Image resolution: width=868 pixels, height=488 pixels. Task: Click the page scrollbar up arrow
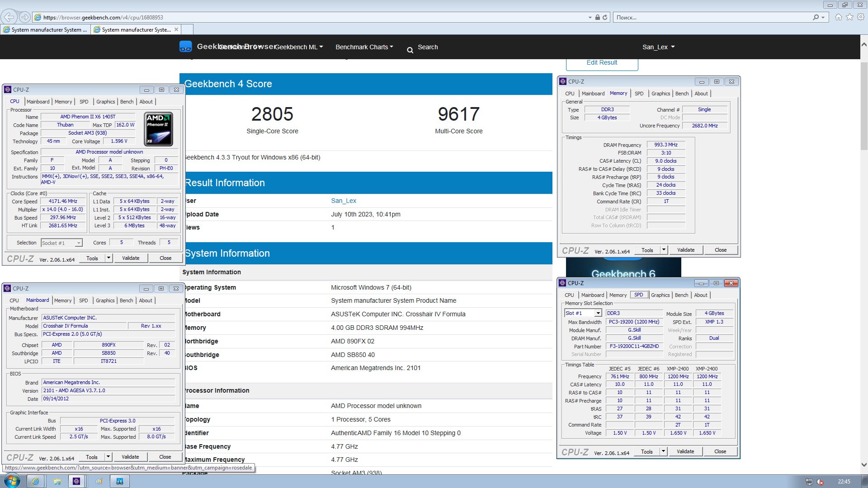tap(864, 45)
